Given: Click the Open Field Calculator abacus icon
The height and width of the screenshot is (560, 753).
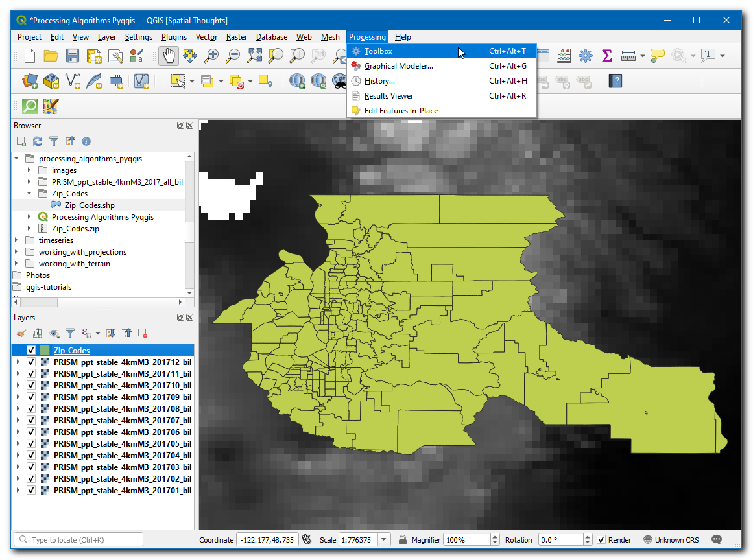Looking at the screenshot, I should (564, 56).
